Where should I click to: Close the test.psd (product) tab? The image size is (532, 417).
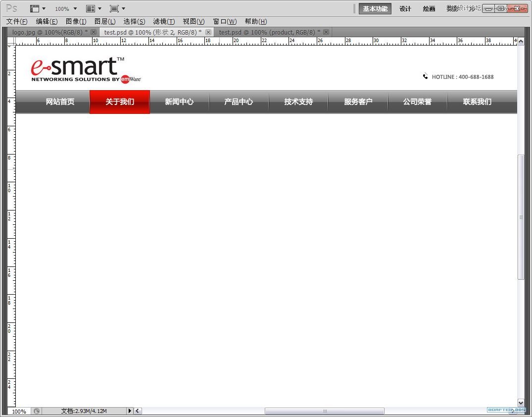(x=326, y=32)
